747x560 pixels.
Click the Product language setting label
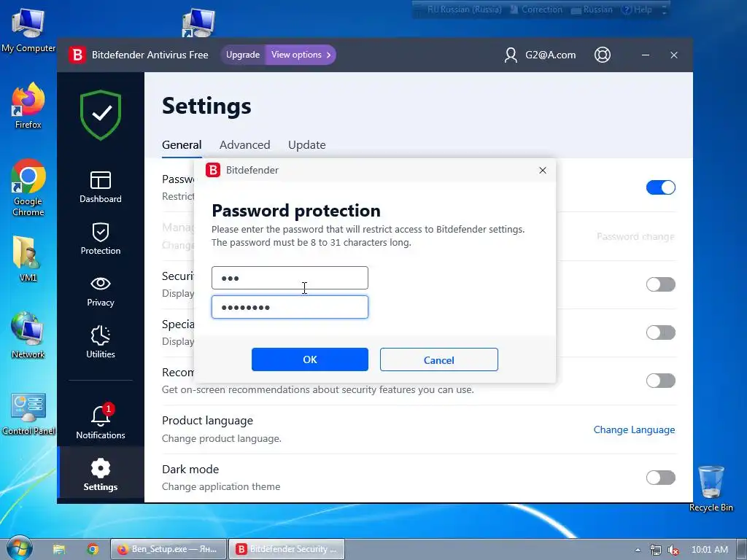point(207,421)
